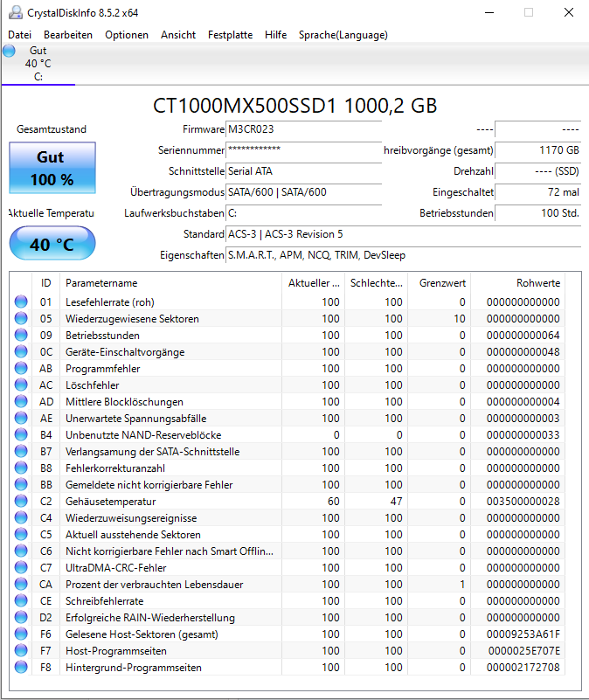Select the drive model title CT1000MX500SSD1
Image resolution: width=589 pixels, height=700 pixels.
(x=245, y=106)
